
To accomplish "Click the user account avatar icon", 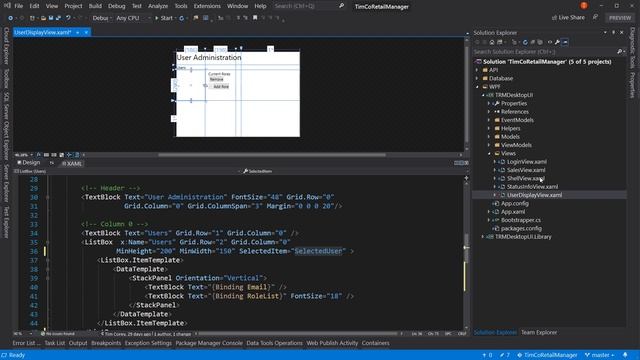I will [584, 5].
